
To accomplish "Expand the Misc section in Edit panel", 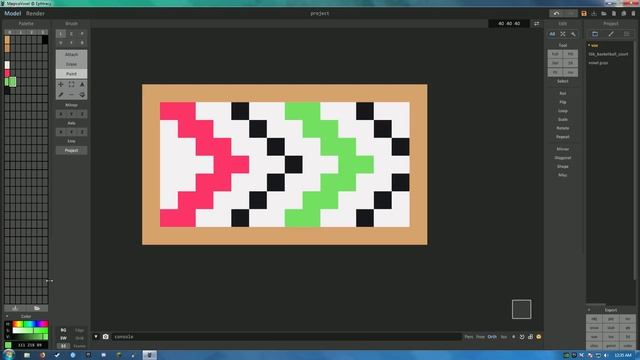I will click(563, 175).
